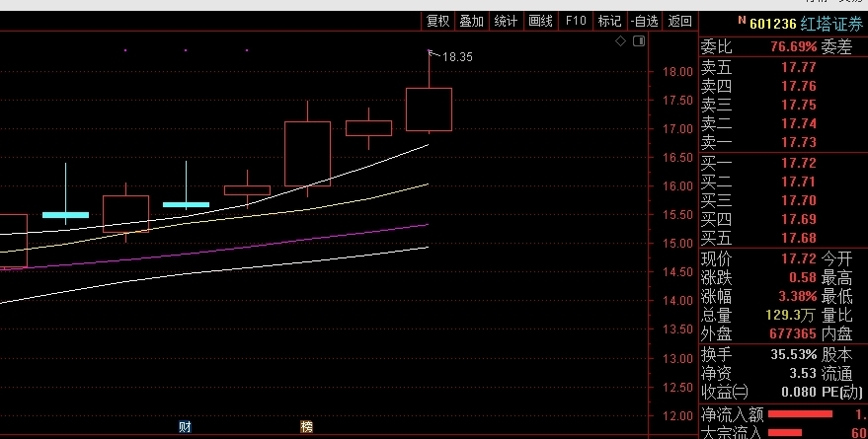The image size is (868, 439).
Task: Click the rightmost candlestick on chart
Action: tap(429, 109)
